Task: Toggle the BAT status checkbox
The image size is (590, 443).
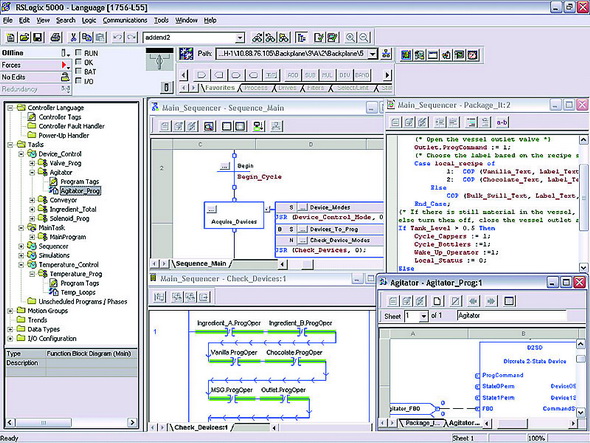Action: [x=78, y=71]
